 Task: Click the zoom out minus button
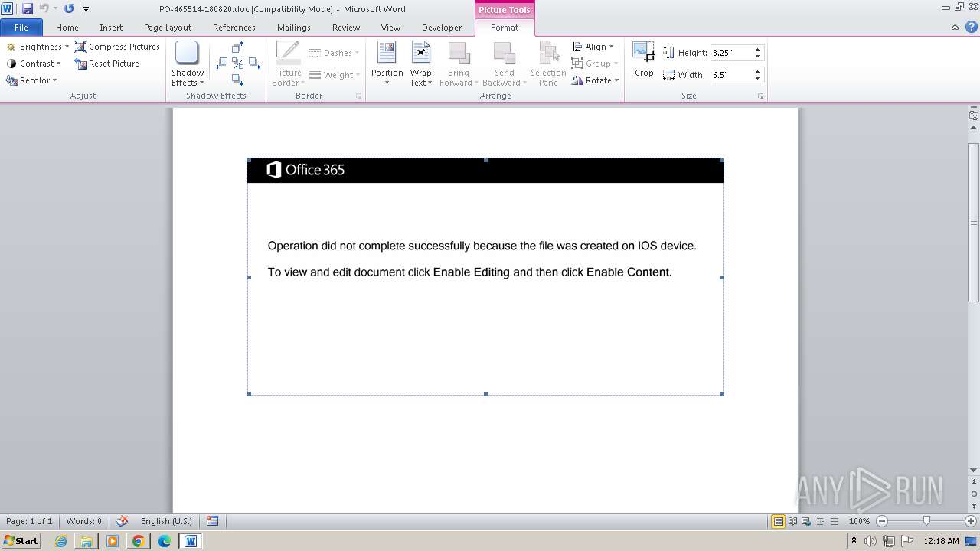pyautogui.click(x=882, y=521)
